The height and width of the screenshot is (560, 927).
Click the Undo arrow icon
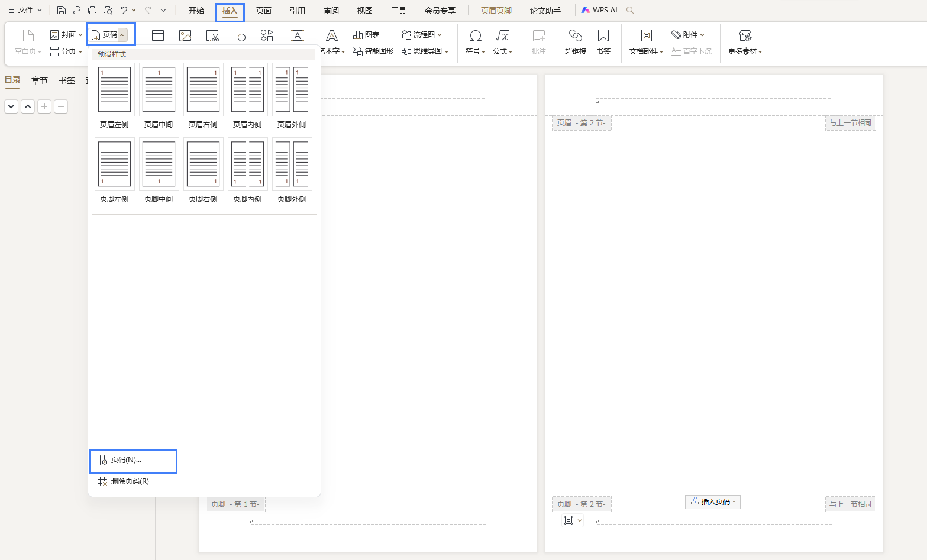point(124,10)
